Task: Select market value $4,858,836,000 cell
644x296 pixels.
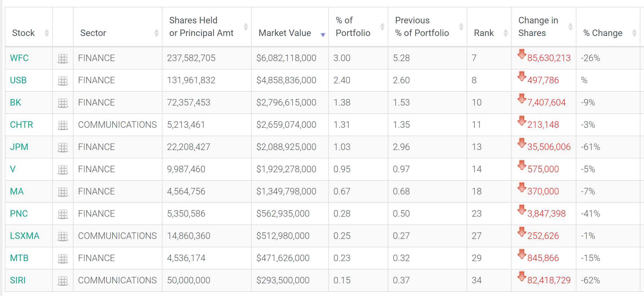Action: click(290, 80)
